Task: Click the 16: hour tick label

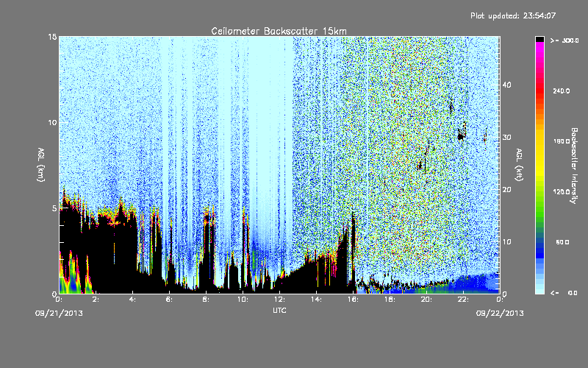Action: click(x=353, y=300)
